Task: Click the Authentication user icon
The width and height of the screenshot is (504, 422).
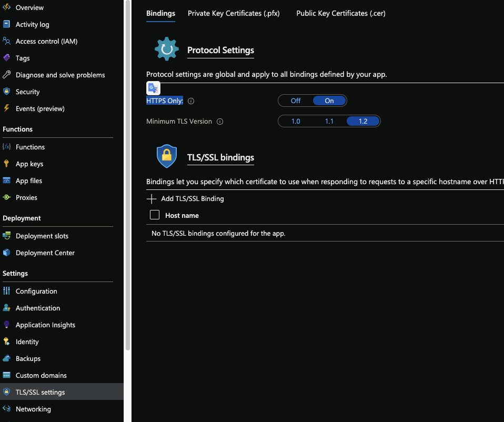Action: pos(6,308)
